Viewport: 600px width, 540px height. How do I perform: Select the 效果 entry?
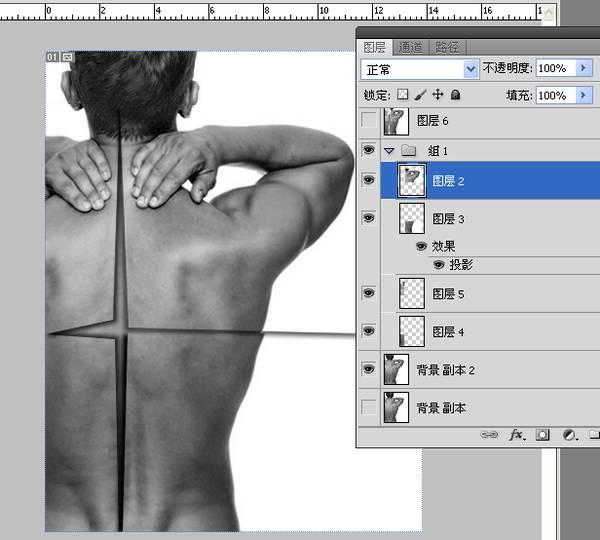(x=443, y=246)
